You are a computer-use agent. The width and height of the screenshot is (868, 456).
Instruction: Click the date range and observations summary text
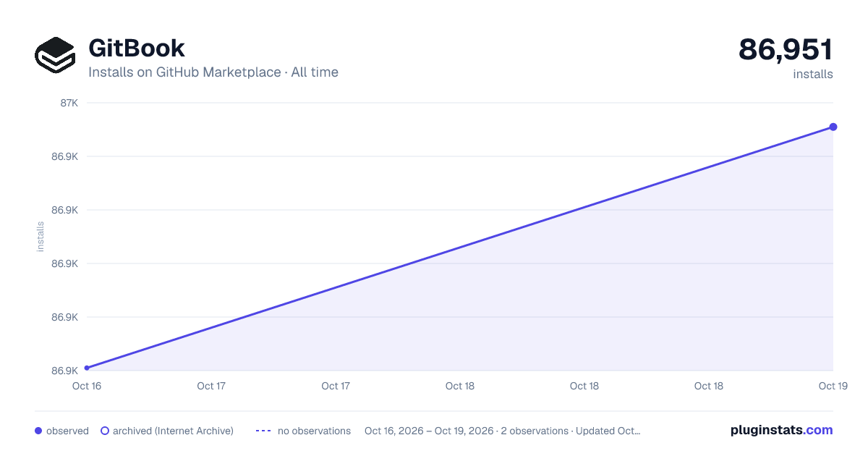tap(503, 431)
